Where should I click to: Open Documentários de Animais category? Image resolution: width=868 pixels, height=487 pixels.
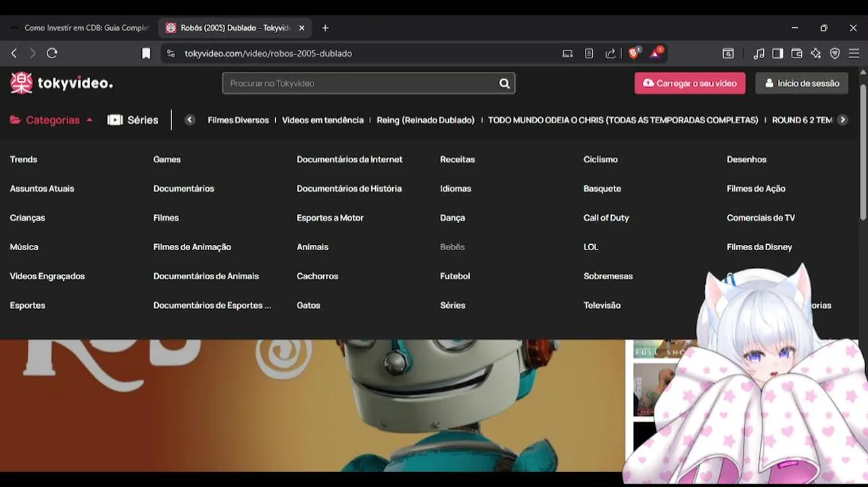(206, 276)
